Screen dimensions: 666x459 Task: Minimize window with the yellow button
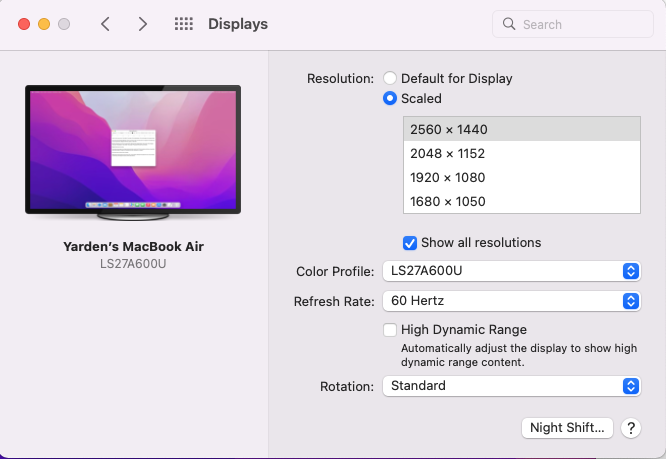(44, 24)
